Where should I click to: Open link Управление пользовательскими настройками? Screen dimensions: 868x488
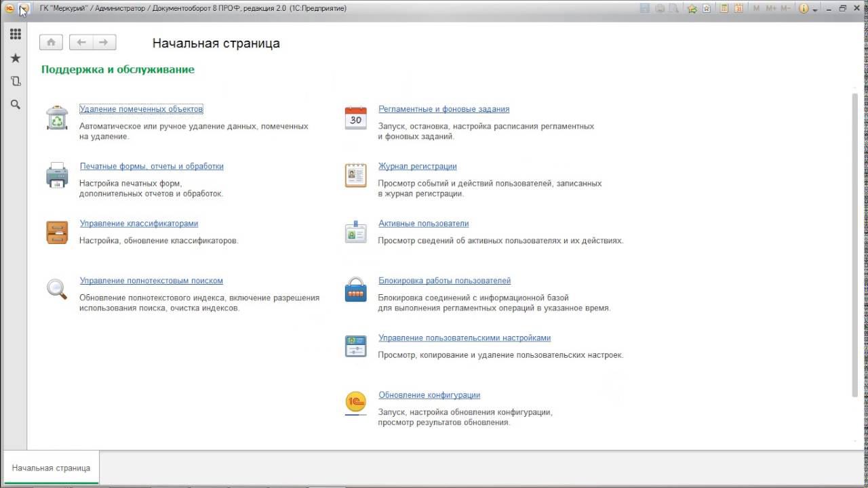465,338
